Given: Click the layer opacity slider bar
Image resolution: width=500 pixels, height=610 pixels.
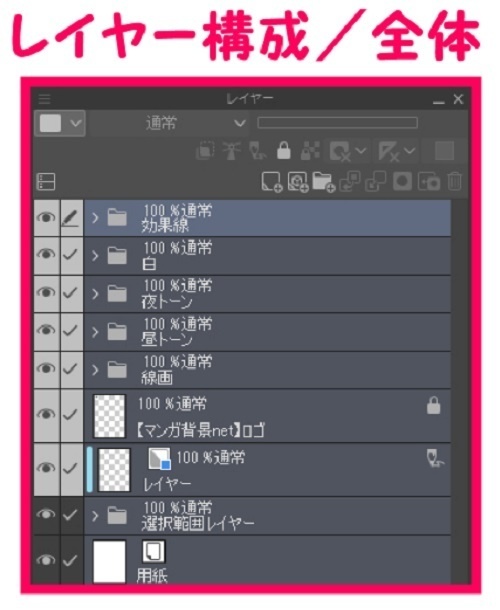Looking at the screenshot, I should click(337, 123).
